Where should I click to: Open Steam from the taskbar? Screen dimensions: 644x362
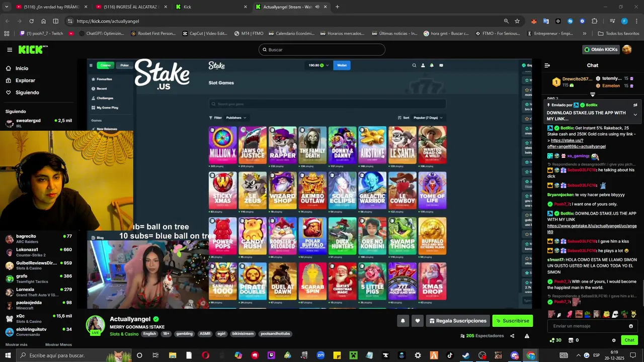[466, 355]
